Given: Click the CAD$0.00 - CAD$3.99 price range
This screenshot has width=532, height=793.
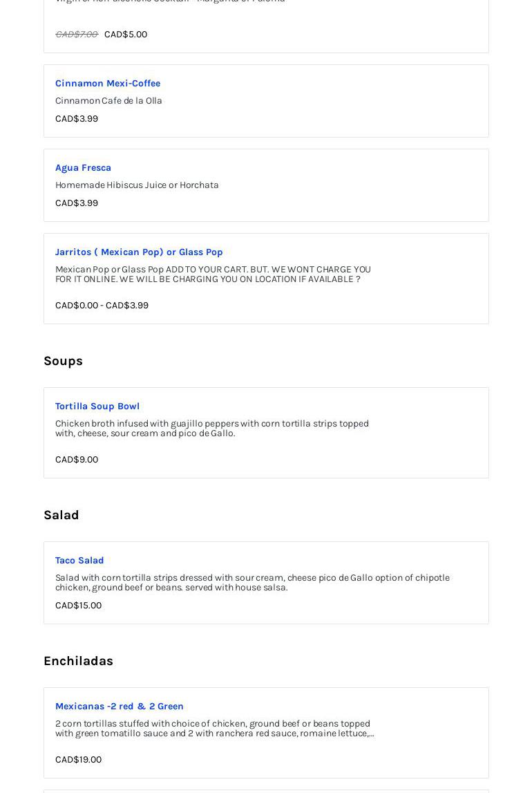Looking at the screenshot, I should (102, 305).
